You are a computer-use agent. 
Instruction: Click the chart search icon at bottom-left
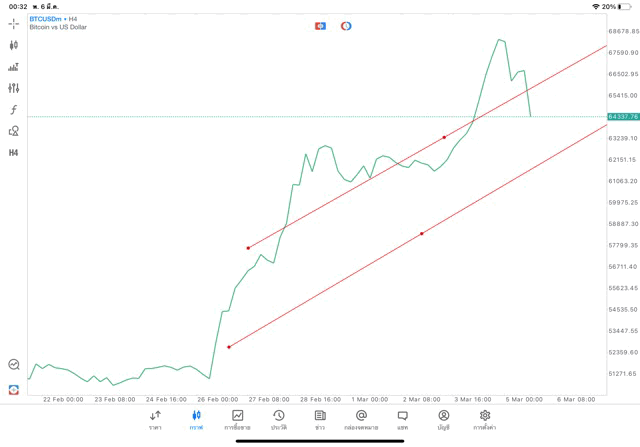pos(14,365)
